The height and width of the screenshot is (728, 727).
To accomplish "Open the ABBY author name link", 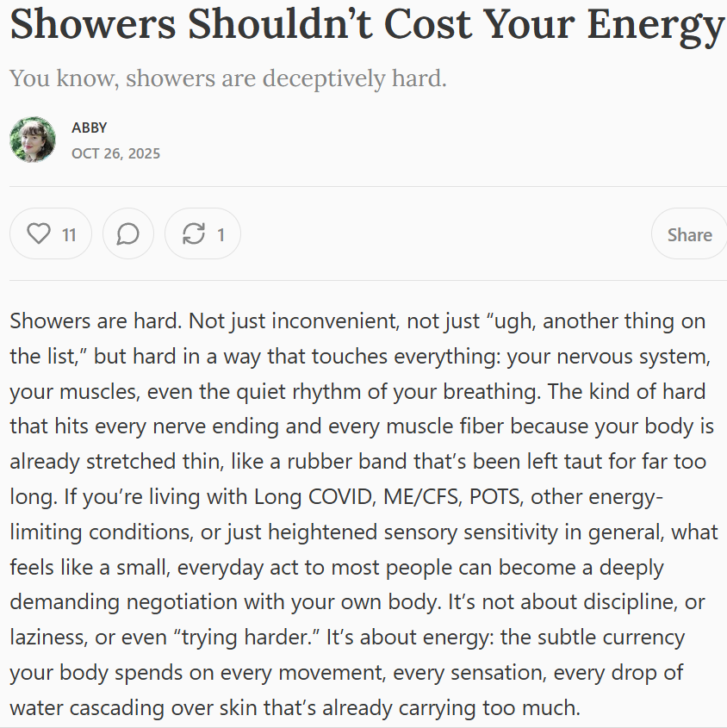I will (90, 128).
